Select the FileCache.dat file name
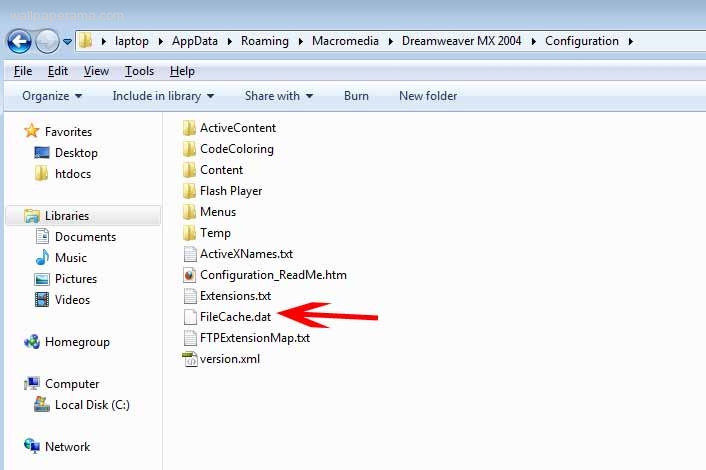This screenshot has height=470, width=706. click(x=235, y=317)
